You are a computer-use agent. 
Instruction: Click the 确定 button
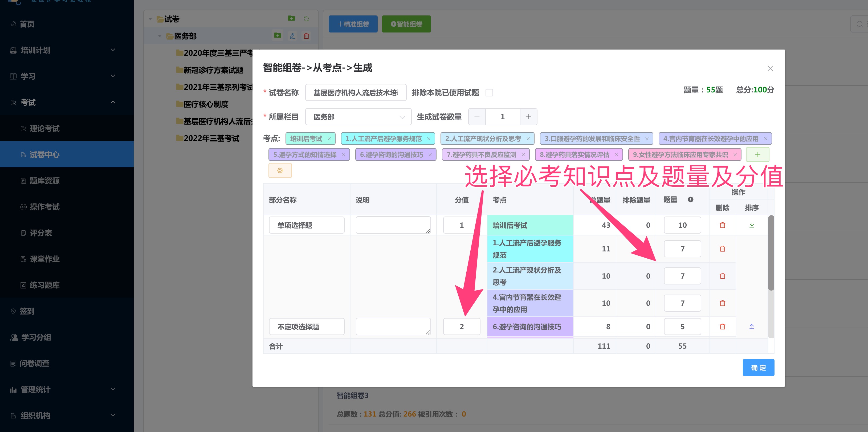(x=758, y=368)
